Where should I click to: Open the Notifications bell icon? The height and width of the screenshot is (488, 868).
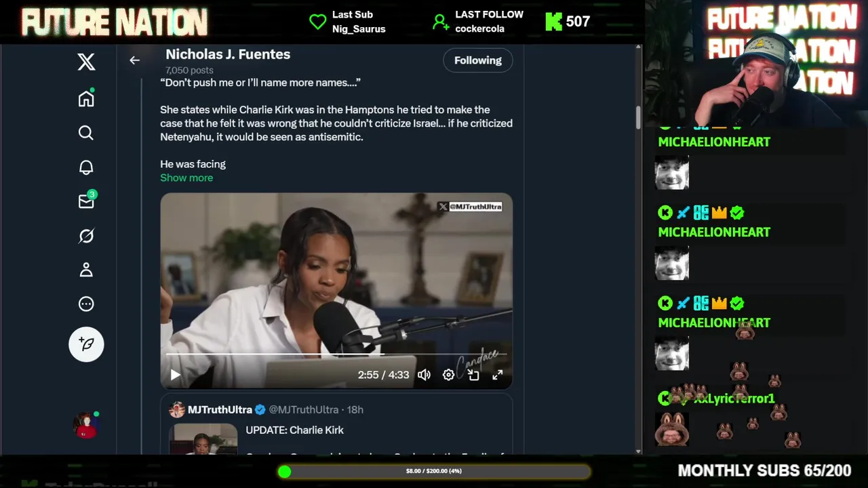[86, 167]
